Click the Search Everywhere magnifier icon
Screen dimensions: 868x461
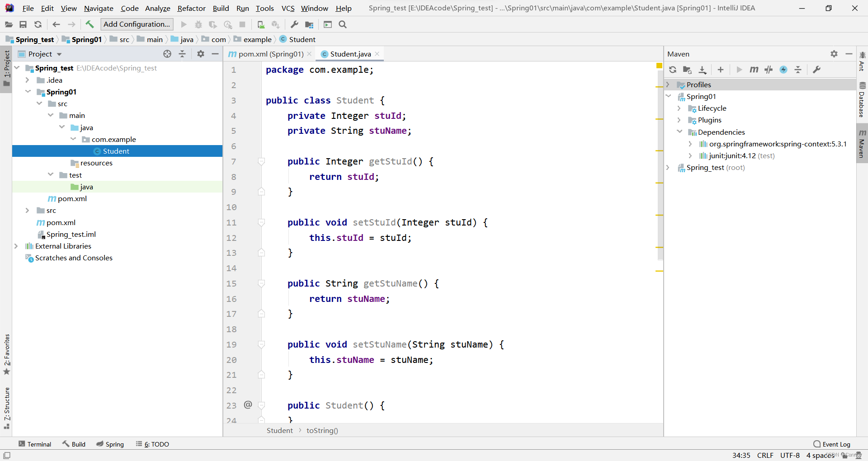(x=343, y=24)
